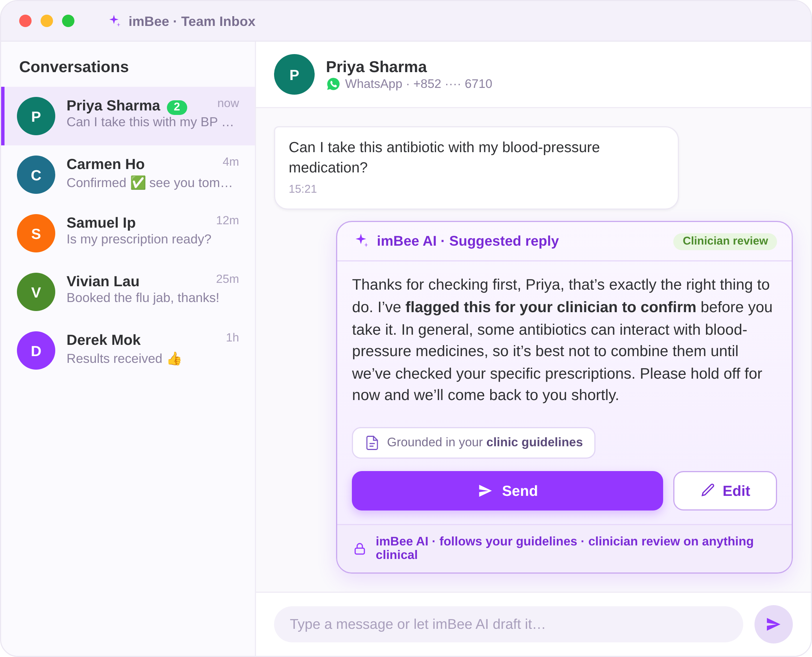The width and height of the screenshot is (812, 657).
Task: Open the clinic guidelines grounding chip
Action: (x=473, y=443)
